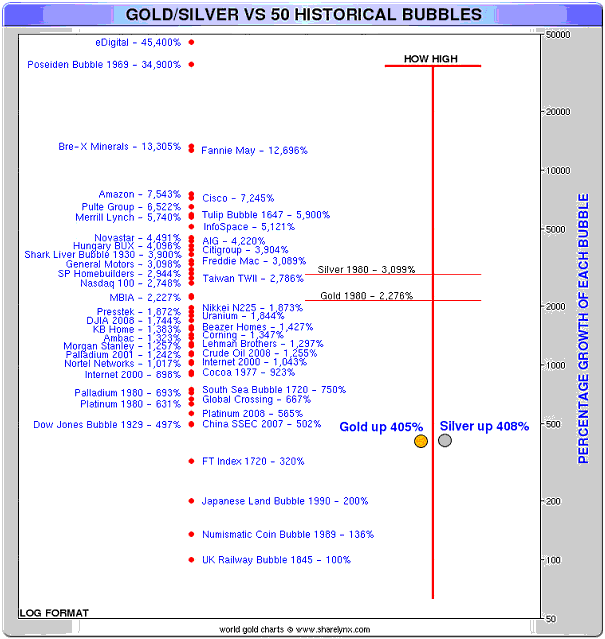Click the 'Bre-X Minerals – 13,305%' label

120,147
